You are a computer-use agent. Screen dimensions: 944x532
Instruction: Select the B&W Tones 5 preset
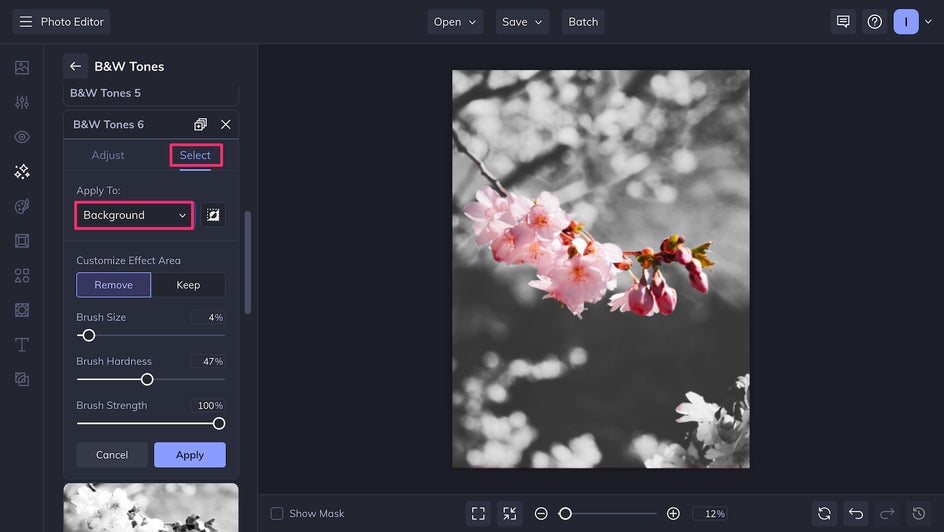pyautogui.click(x=151, y=94)
